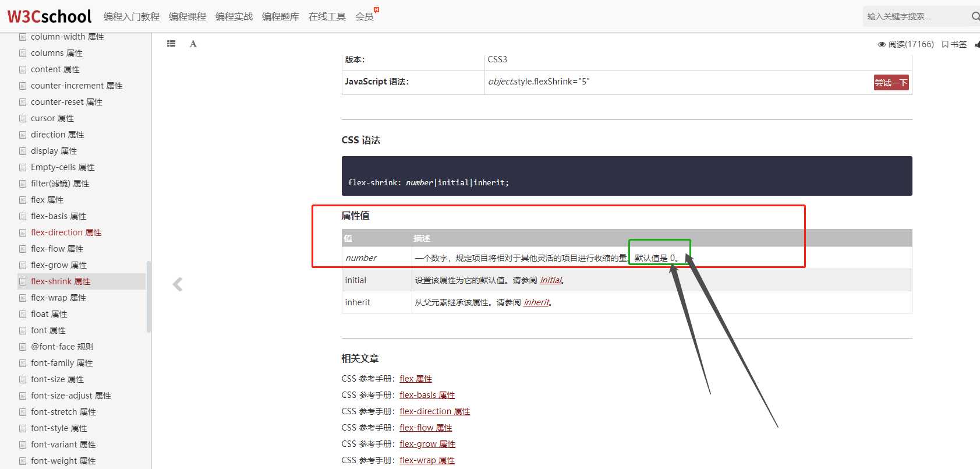The image size is (980, 469).
Task: Select direction 属性 in sidebar
Action: [x=58, y=135]
